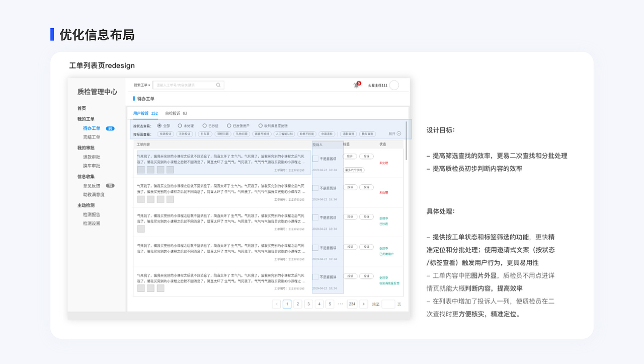Open the 火星主任111 user avatar
Viewport: 644px width, 364px height.
point(393,85)
